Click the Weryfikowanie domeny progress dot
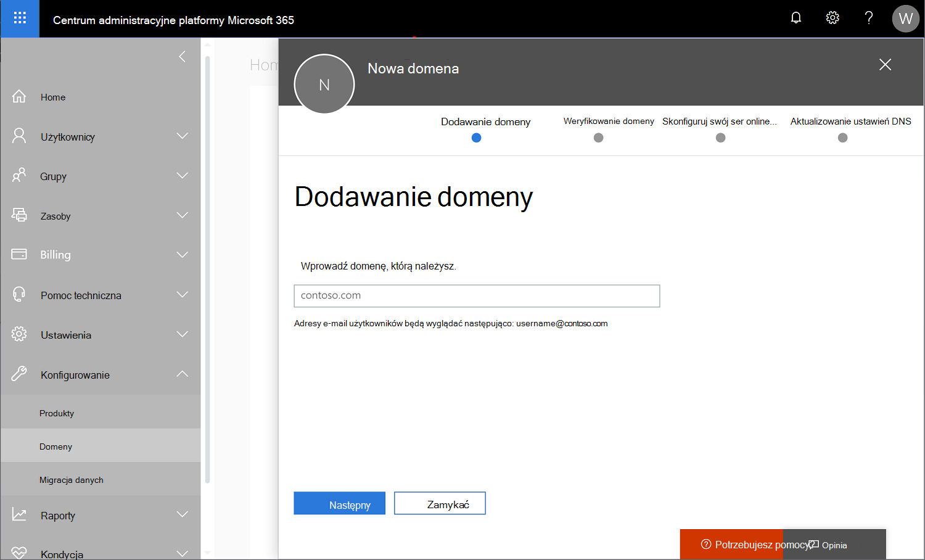 [x=598, y=138]
